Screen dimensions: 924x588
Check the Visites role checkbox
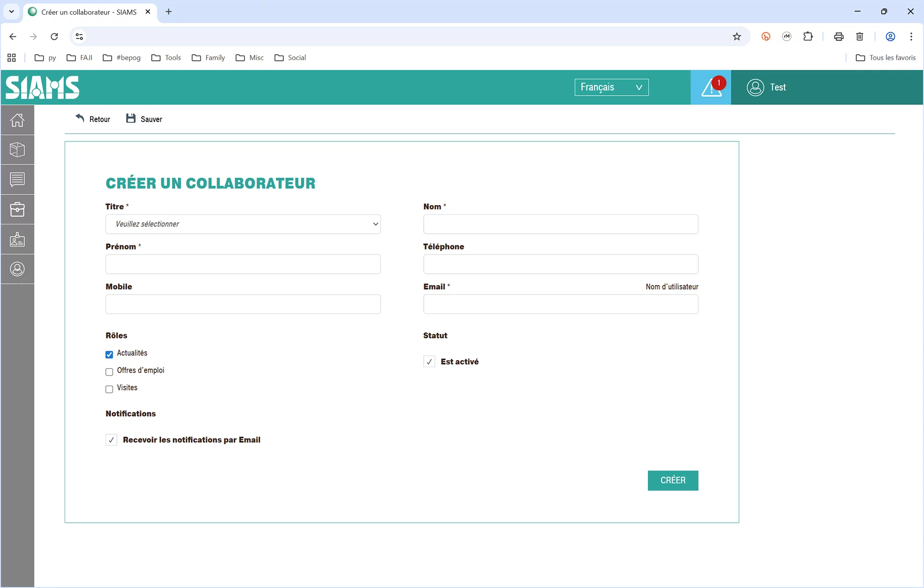coord(109,389)
